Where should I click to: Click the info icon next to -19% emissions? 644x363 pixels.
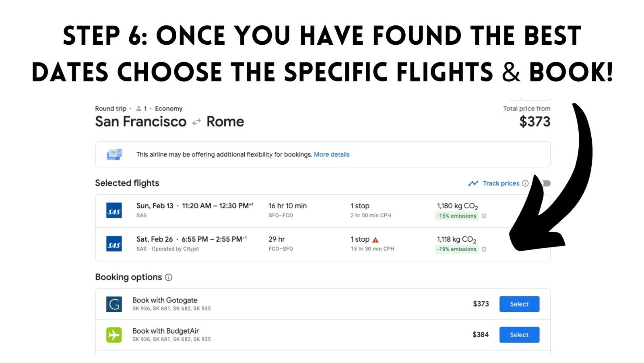coord(483,249)
